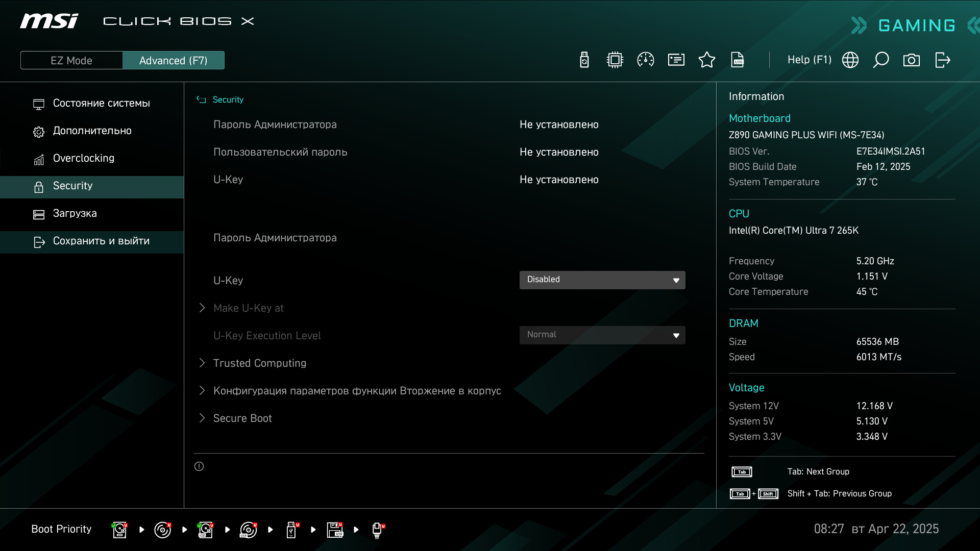Open Favorites star icon
The height and width of the screenshot is (551, 980).
(707, 60)
